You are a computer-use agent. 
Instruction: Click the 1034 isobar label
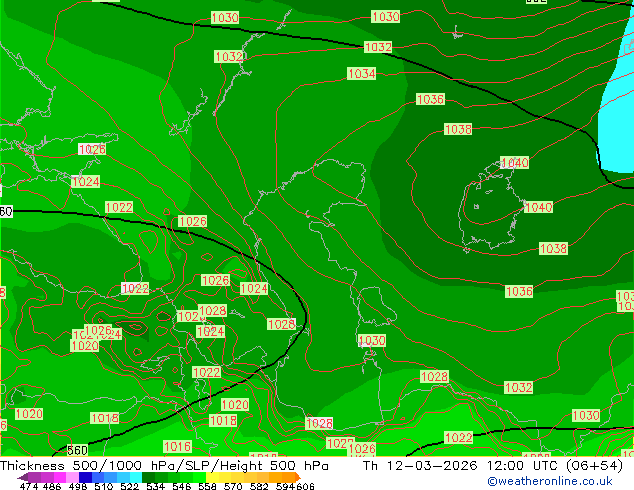[x=361, y=74]
